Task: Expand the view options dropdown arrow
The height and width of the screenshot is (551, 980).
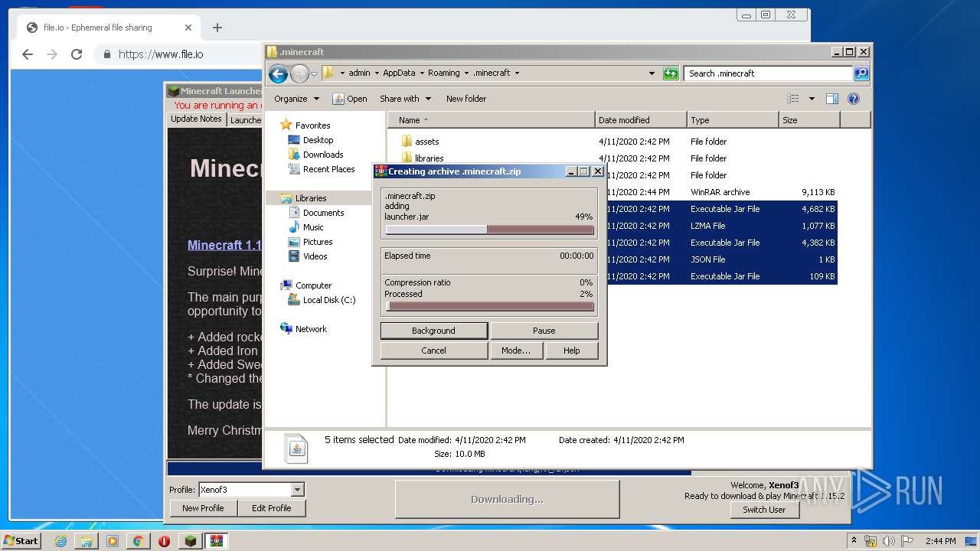Action: pyautogui.click(x=812, y=99)
